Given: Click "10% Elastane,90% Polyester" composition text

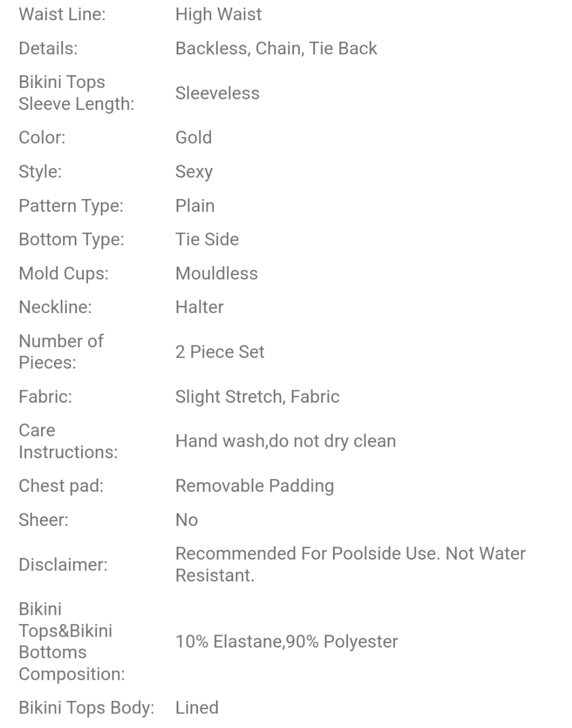Looking at the screenshot, I should pyautogui.click(x=287, y=642).
